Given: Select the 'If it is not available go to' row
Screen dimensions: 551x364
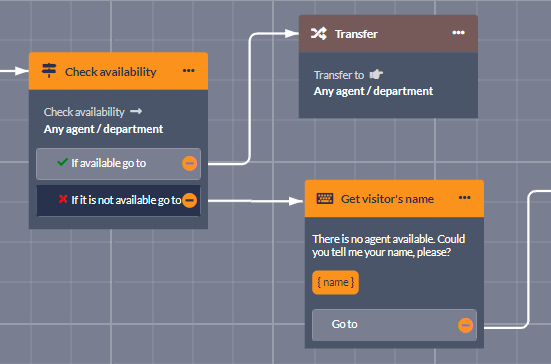Looking at the screenshot, I should click(x=118, y=201).
